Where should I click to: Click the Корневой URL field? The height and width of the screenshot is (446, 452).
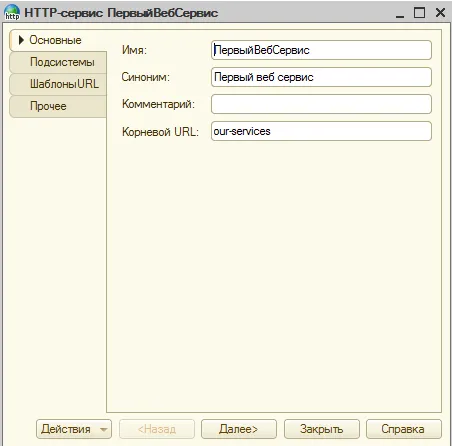pos(321,131)
